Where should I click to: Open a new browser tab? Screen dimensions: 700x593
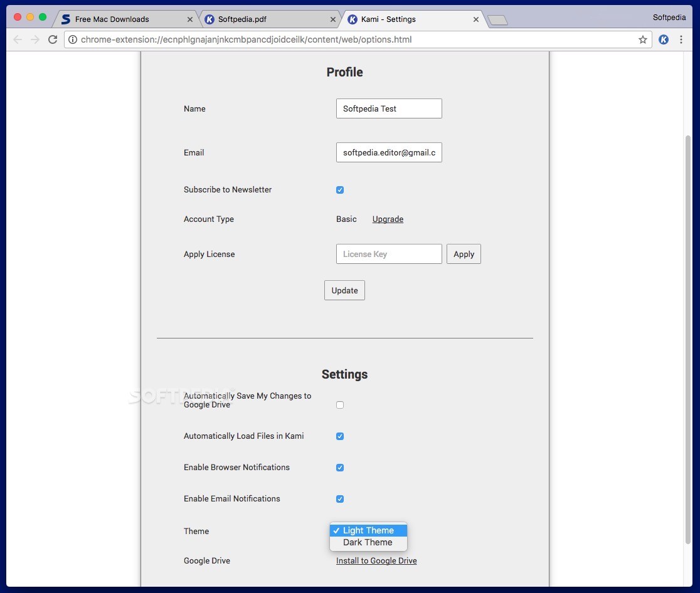(x=497, y=19)
